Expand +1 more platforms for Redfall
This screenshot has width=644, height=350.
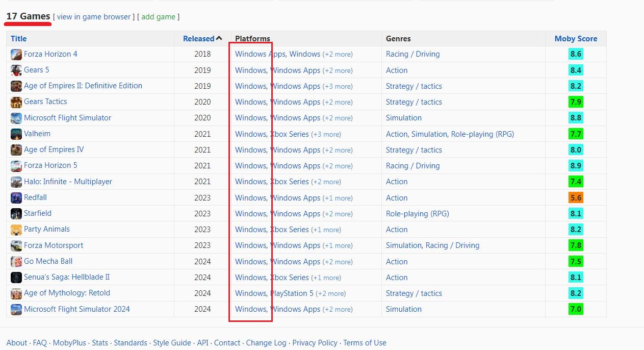(338, 198)
